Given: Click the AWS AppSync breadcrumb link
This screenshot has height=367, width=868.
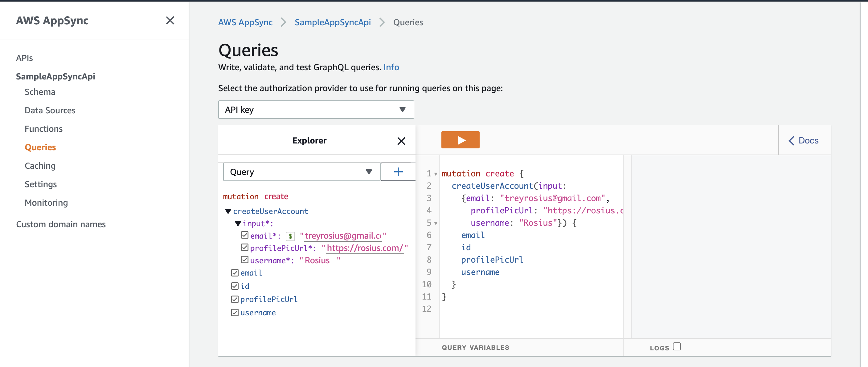Looking at the screenshot, I should pyautogui.click(x=245, y=22).
